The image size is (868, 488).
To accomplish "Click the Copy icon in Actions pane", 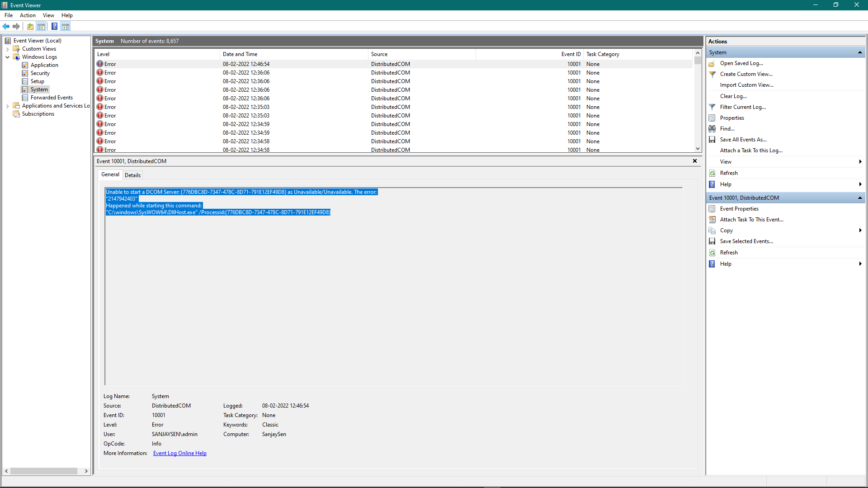I will click(x=712, y=230).
